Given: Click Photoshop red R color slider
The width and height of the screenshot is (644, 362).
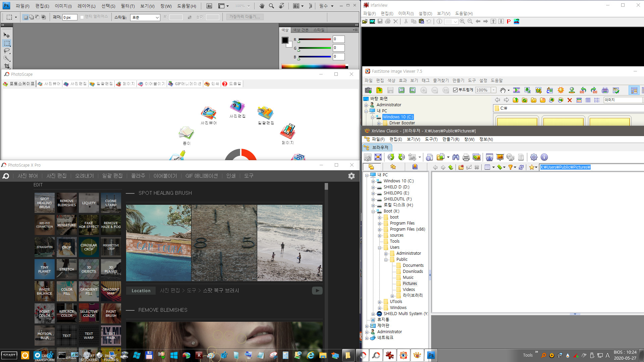Looking at the screenshot, I should pyautogui.click(x=315, y=40).
